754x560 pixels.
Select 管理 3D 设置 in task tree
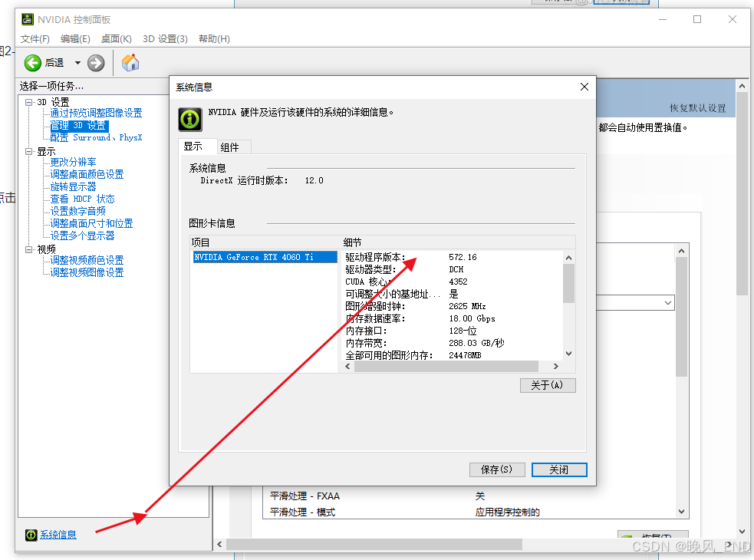point(80,126)
